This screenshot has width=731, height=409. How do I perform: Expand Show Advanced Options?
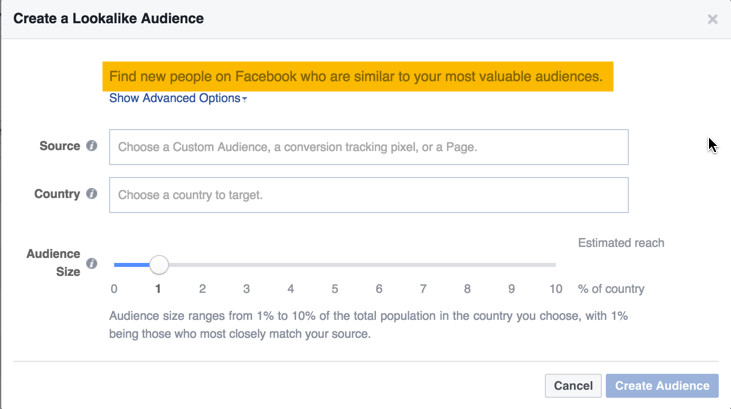tap(178, 98)
